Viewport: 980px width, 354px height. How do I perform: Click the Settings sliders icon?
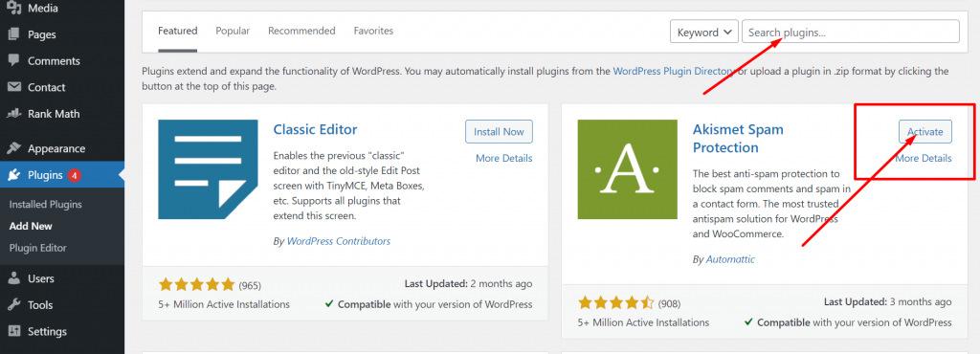13,331
